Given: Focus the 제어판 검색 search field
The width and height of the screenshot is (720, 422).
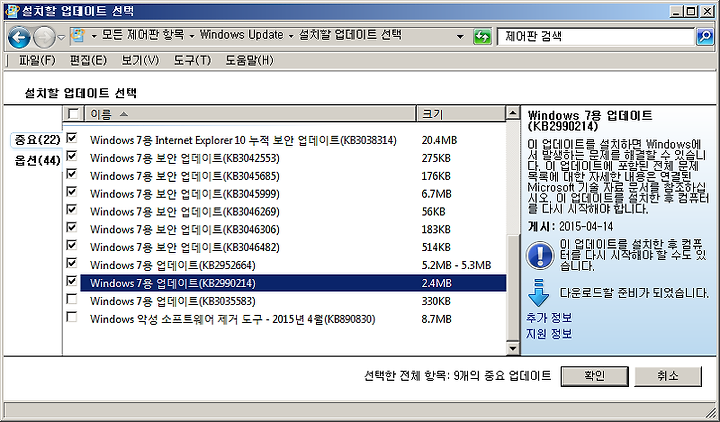Looking at the screenshot, I should 596,37.
